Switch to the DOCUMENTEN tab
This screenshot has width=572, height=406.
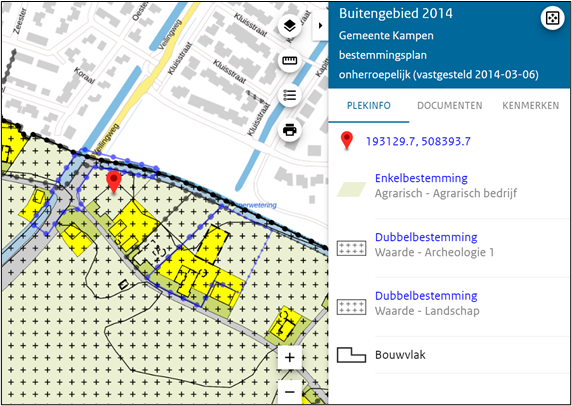pos(450,106)
